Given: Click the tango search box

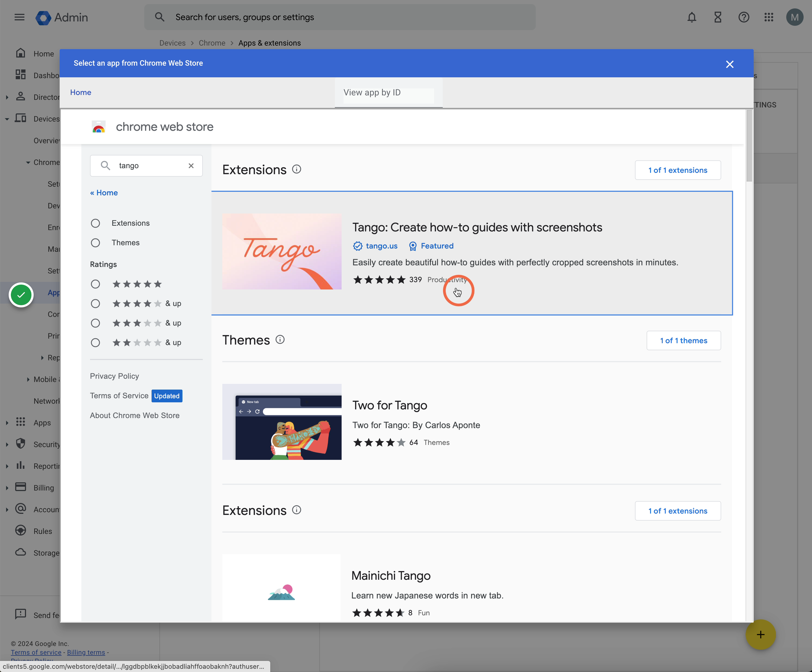Looking at the screenshot, I should tap(147, 165).
